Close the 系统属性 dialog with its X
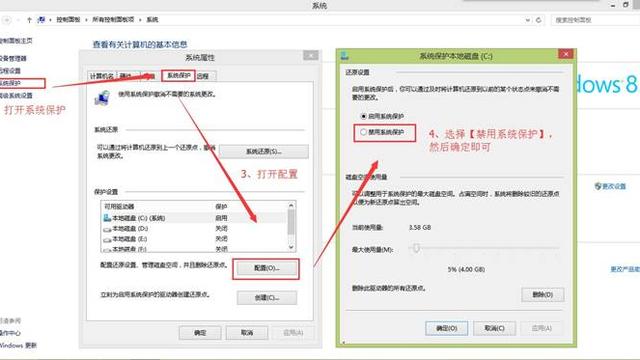The image size is (640, 360). click(x=311, y=56)
